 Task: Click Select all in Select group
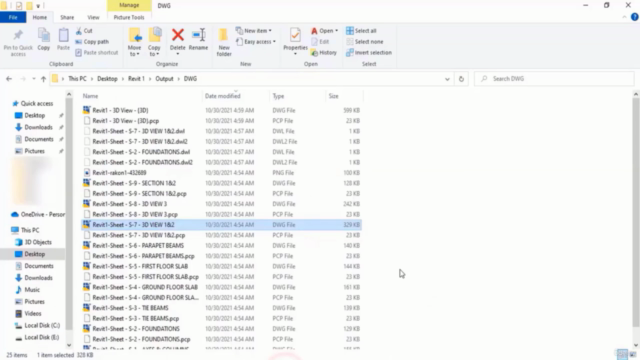[x=361, y=31]
